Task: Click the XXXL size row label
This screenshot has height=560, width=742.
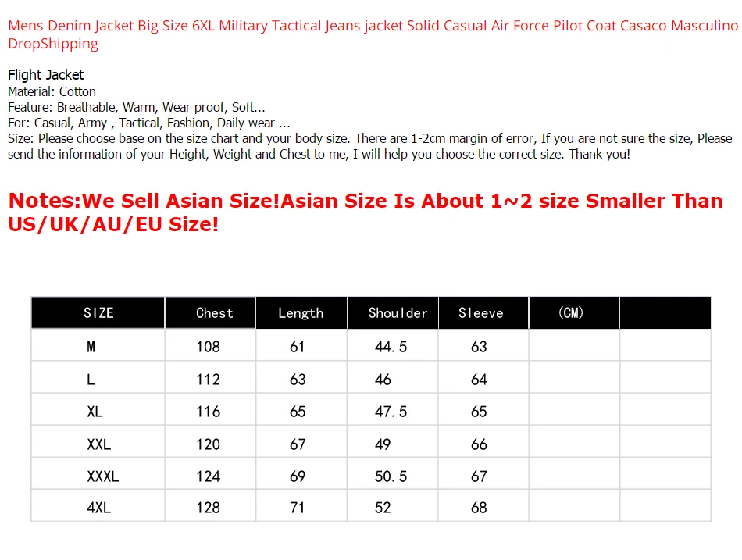Action: (103, 476)
